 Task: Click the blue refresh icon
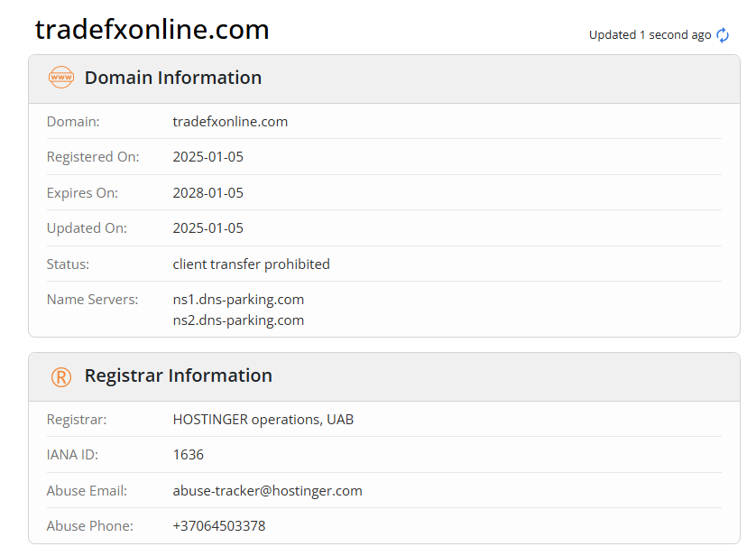pyautogui.click(x=723, y=35)
